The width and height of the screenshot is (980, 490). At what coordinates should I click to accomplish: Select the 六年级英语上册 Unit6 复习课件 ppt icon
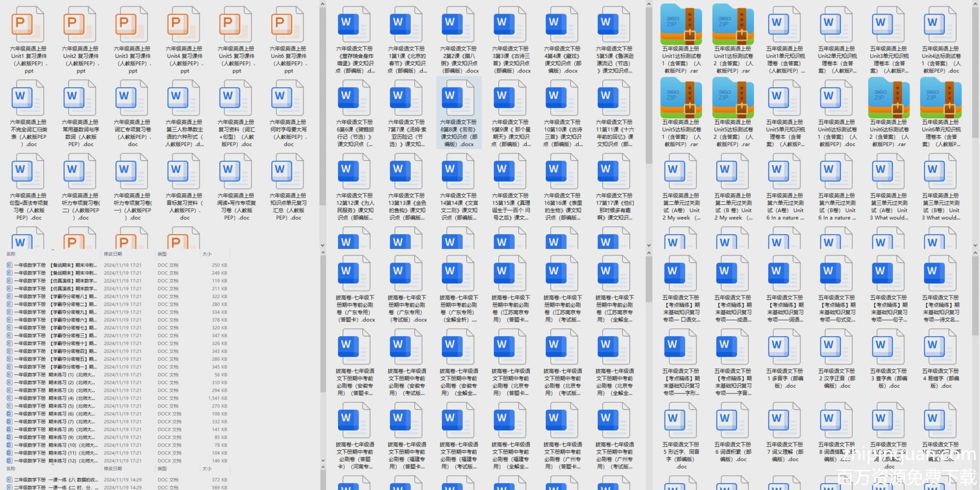(x=288, y=24)
